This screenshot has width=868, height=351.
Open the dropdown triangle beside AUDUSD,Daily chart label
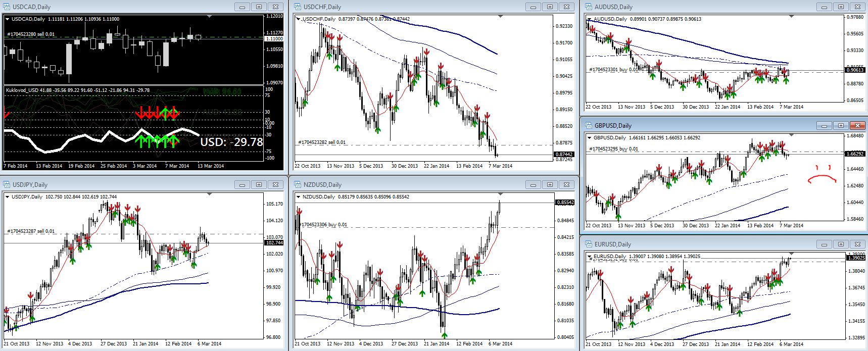coord(590,19)
